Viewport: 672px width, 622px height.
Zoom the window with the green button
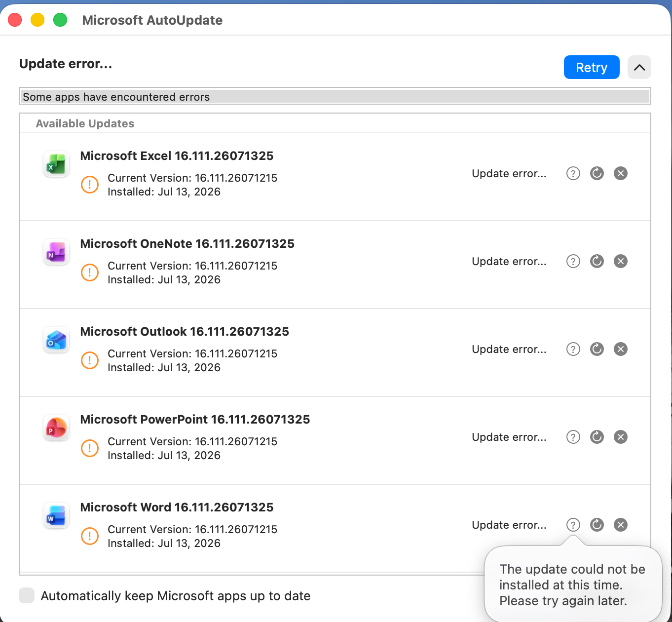tap(60, 20)
